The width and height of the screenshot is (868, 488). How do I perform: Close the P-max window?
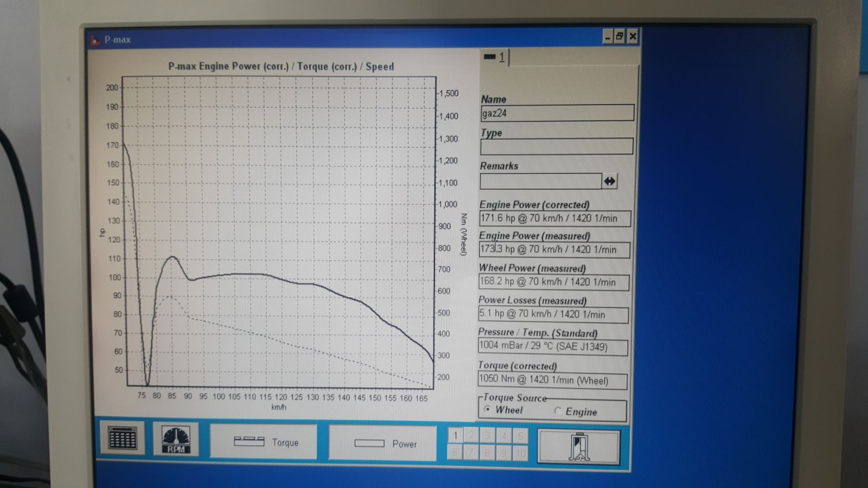click(633, 36)
